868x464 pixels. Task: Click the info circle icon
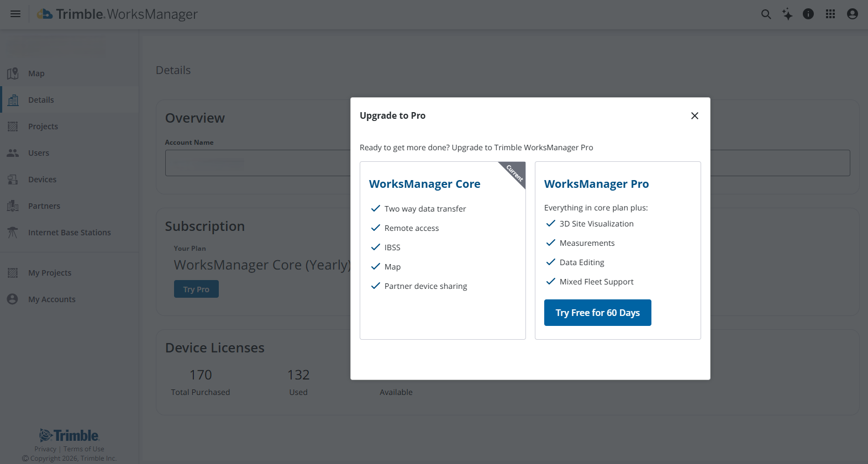pos(808,14)
